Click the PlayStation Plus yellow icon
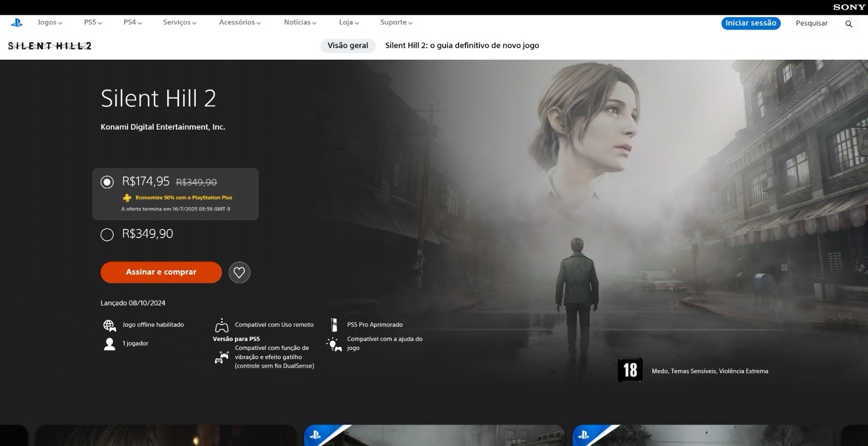The height and width of the screenshot is (446, 868). tap(127, 198)
